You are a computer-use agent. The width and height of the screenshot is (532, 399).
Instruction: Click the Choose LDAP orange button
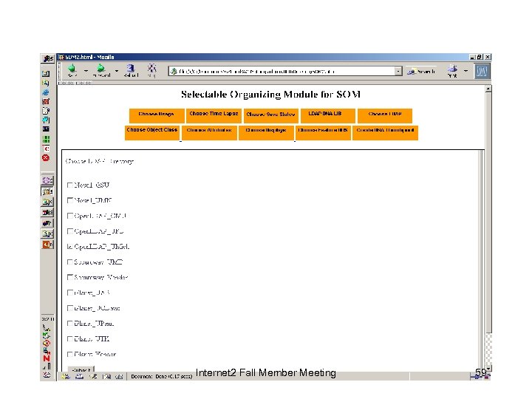tap(385, 116)
